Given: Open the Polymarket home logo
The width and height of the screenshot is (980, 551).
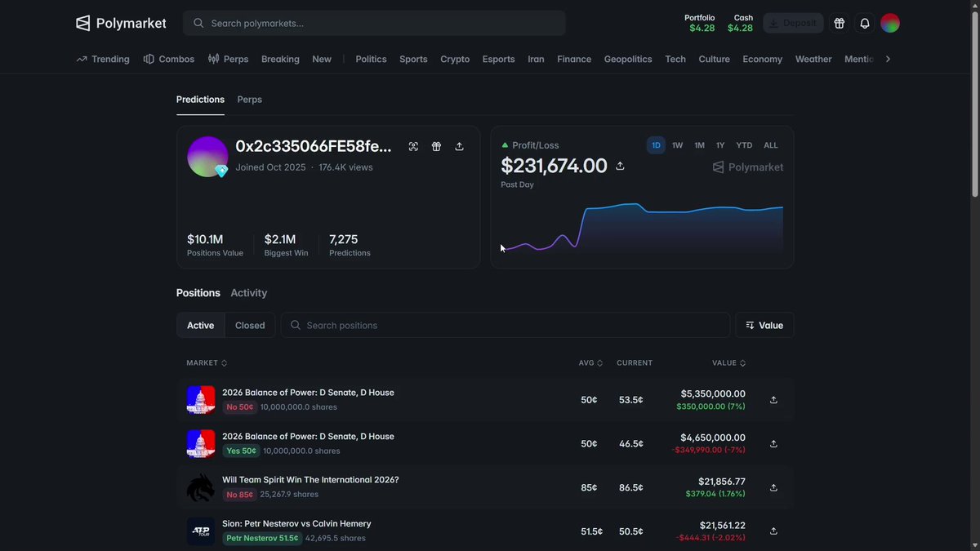Looking at the screenshot, I should [x=121, y=23].
